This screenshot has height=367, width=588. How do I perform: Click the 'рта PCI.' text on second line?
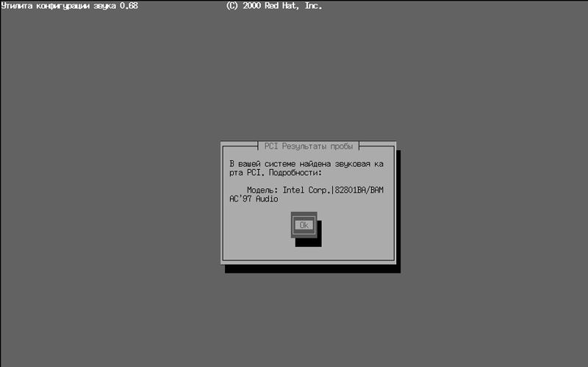[x=247, y=172]
